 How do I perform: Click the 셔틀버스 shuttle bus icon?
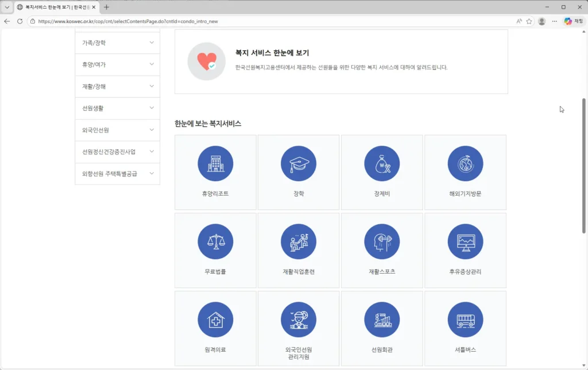click(465, 320)
